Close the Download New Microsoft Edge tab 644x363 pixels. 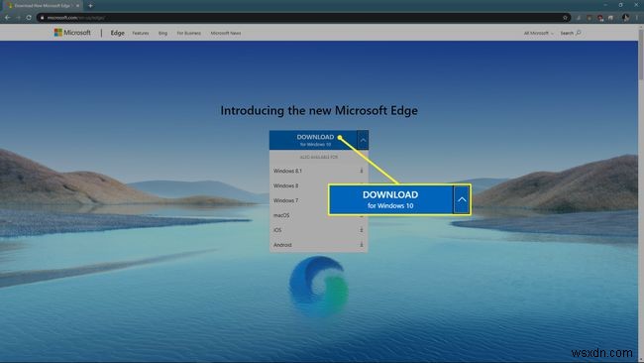(77, 6)
